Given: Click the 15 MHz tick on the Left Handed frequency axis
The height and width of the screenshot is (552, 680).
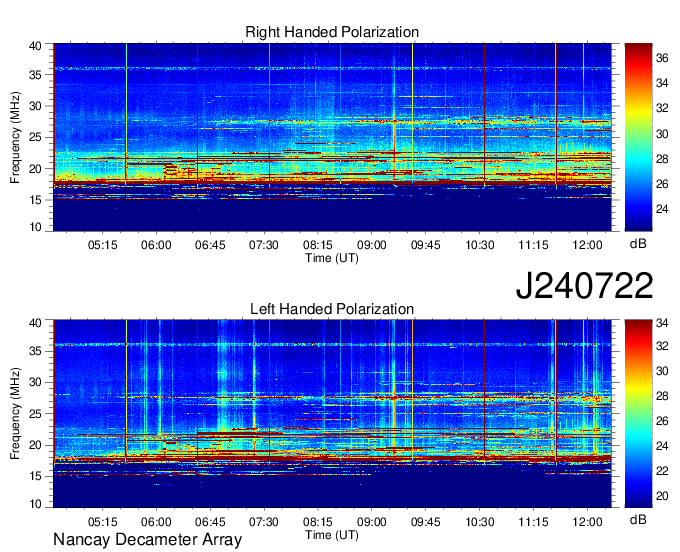Looking at the screenshot, I should pos(35,476).
